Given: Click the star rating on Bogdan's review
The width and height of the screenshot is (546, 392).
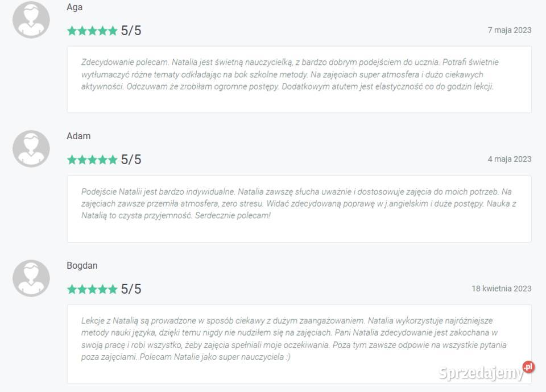Looking at the screenshot, I should (x=92, y=289).
